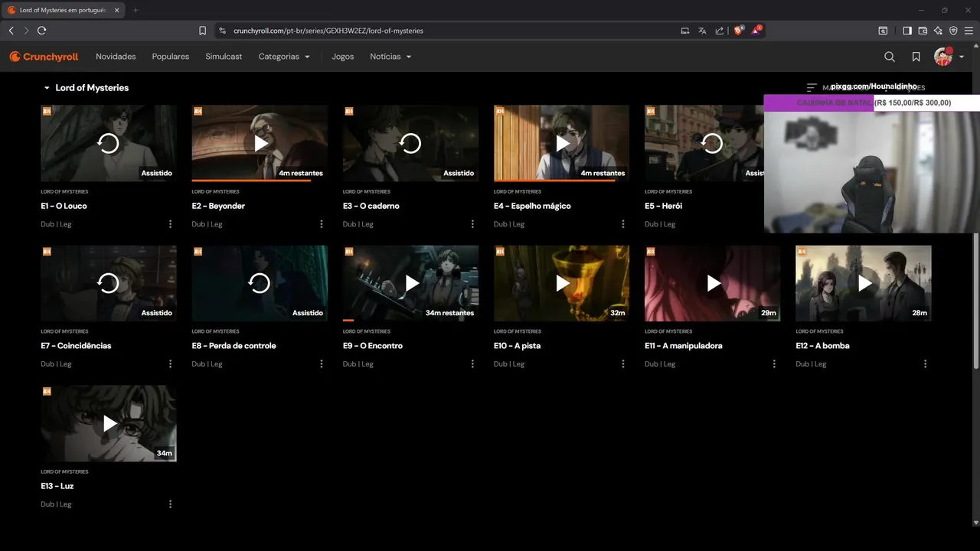Image resolution: width=980 pixels, height=551 pixels.
Task: Play E12 - A bomba thumbnail
Action: 864,283
